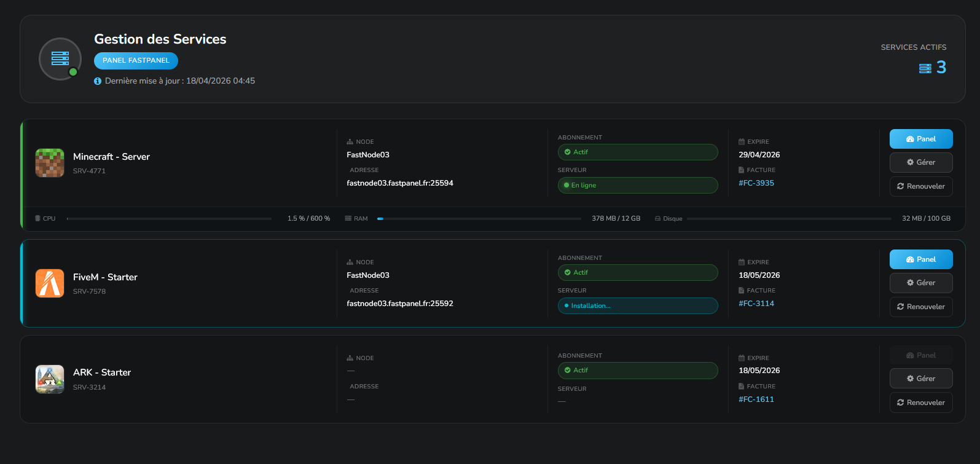Screen dimensions: 980x464
Task: Click the Minecraft - Server title
Action: pyautogui.click(x=111, y=157)
